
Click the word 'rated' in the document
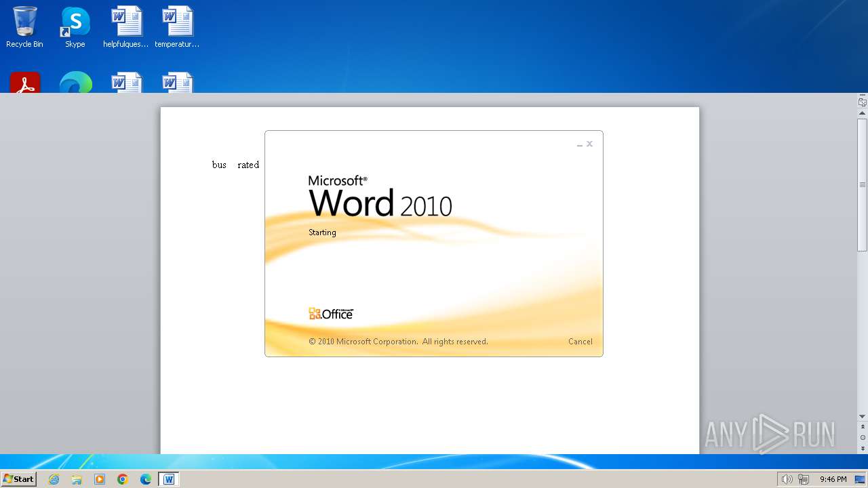248,165
